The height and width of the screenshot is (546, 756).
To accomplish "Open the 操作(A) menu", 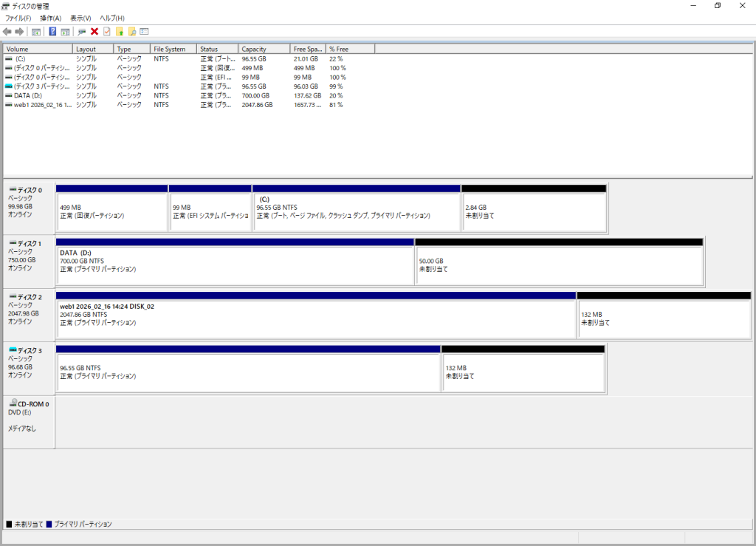I will pyautogui.click(x=50, y=18).
